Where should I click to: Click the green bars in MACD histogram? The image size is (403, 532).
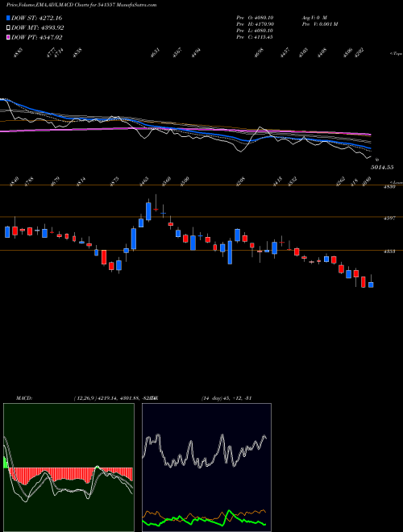[6, 463]
